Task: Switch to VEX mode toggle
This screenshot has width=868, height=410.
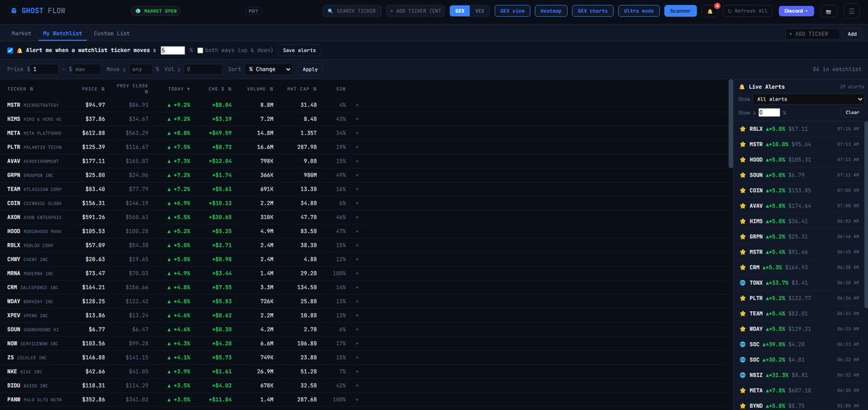Action: [480, 11]
